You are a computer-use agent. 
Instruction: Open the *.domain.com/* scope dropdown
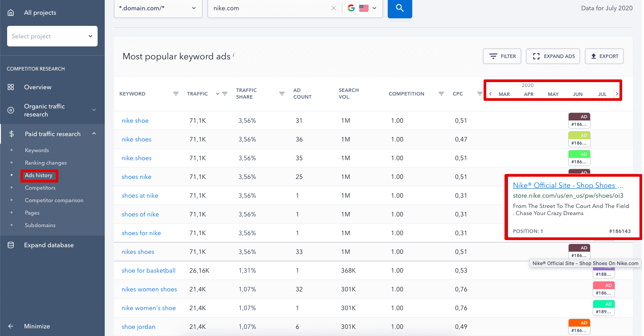coord(158,8)
